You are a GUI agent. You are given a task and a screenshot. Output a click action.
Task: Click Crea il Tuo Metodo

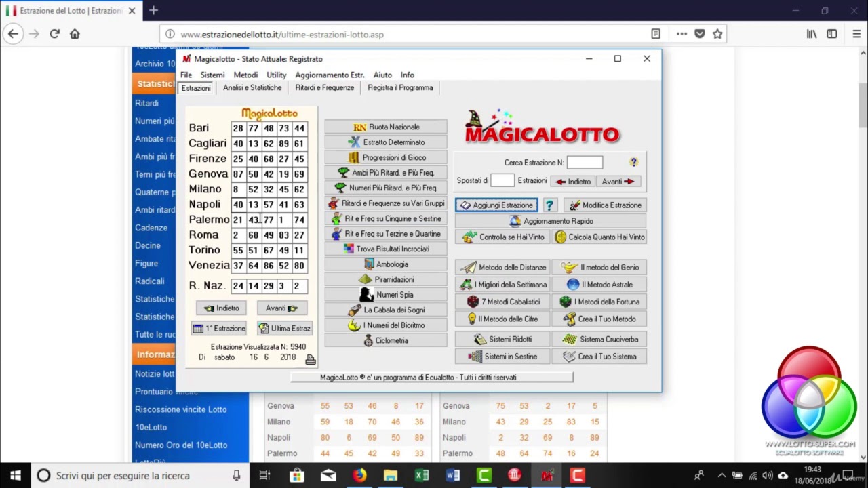[599, 319]
